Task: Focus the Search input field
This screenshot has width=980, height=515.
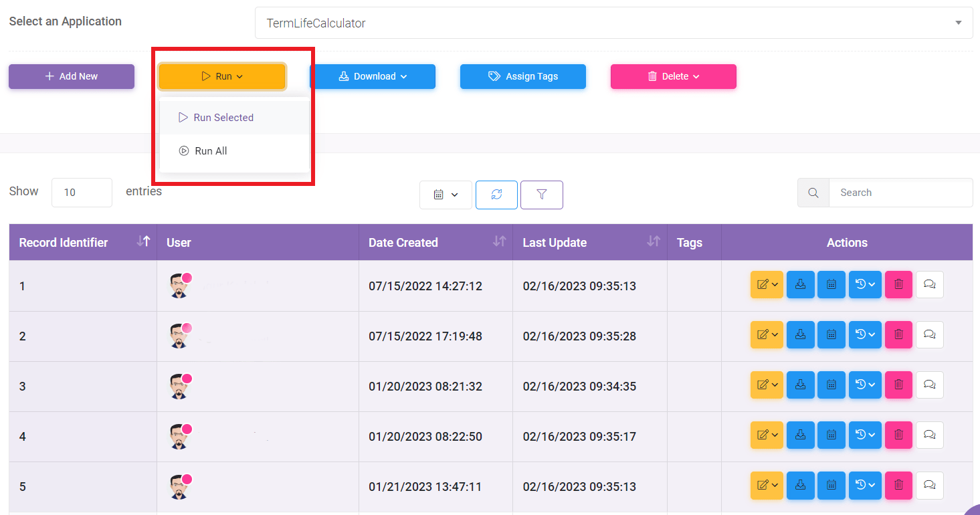Action: [901, 193]
